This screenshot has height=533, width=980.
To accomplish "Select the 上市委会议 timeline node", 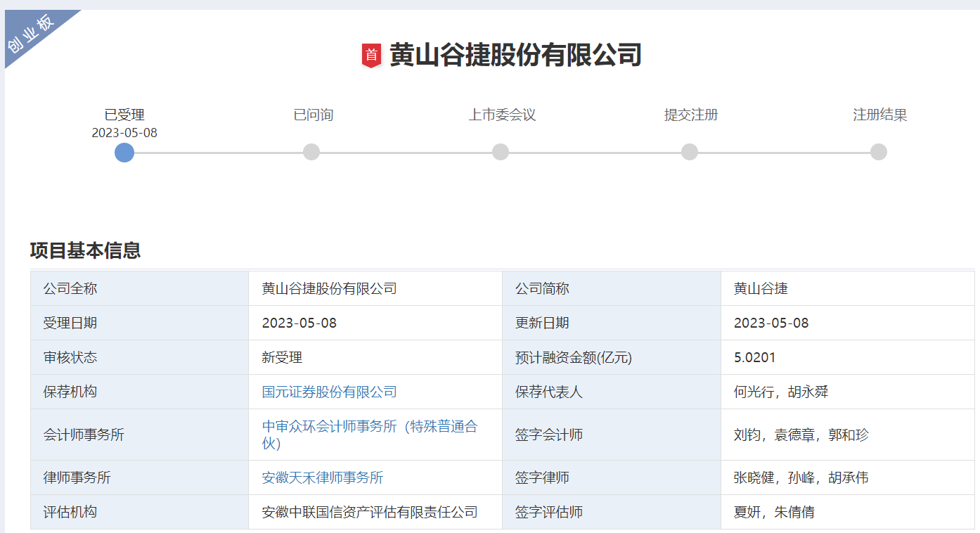I will pos(501,152).
